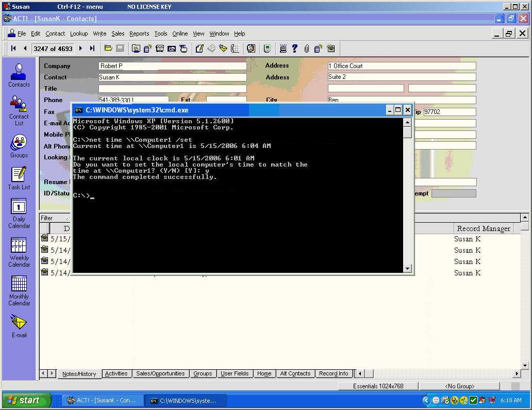Open the Sales menu
The height and width of the screenshot is (410, 532).
pos(118,34)
